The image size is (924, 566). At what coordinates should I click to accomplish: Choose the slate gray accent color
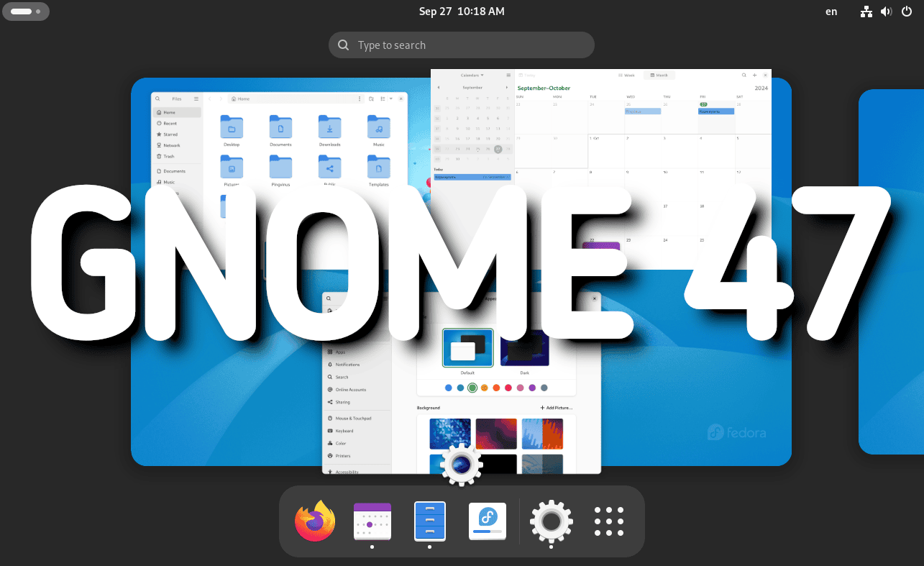point(544,388)
